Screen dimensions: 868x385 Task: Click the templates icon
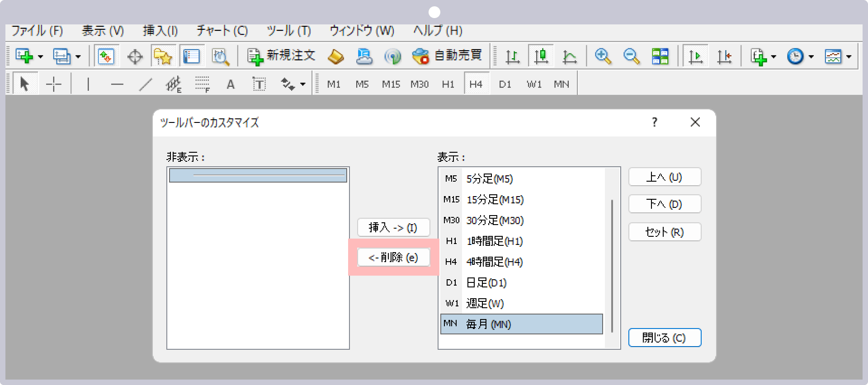833,56
